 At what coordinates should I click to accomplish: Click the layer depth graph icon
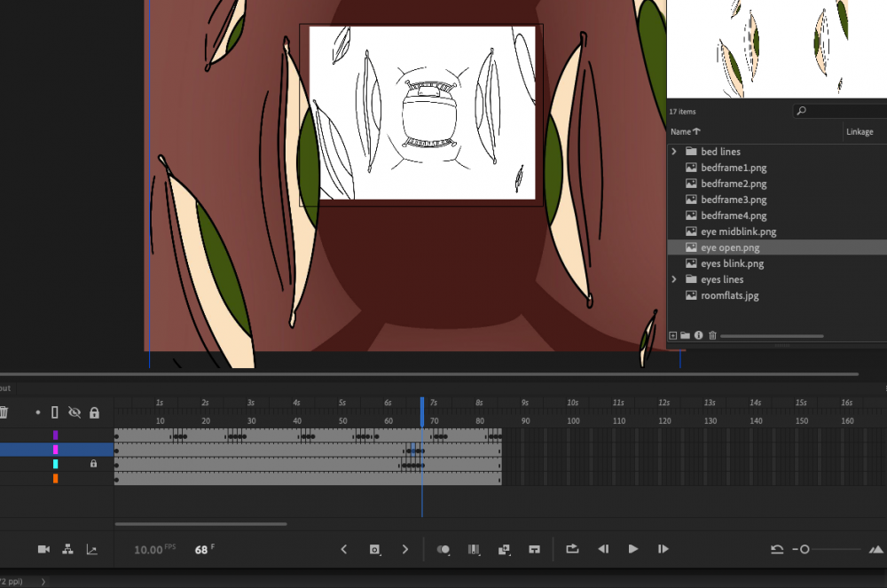coord(91,550)
